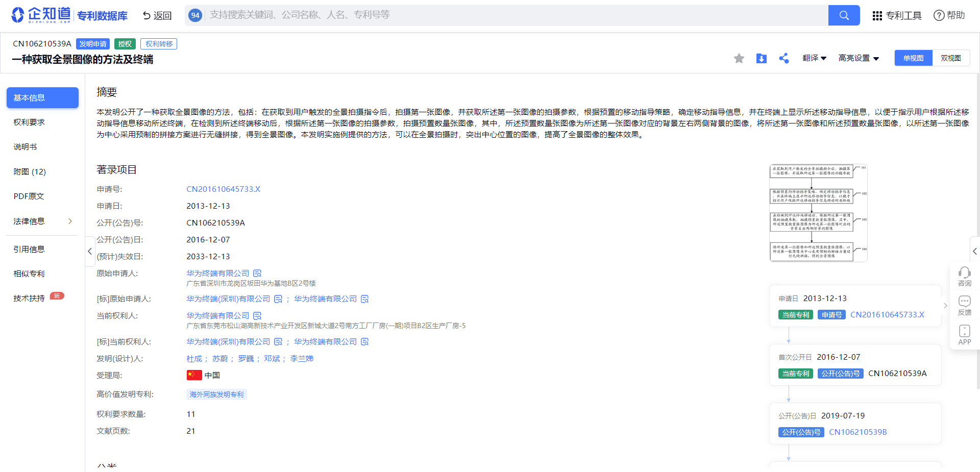Open the patent tools grid icon
Screen dimensions: 980x472
point(877,16)
